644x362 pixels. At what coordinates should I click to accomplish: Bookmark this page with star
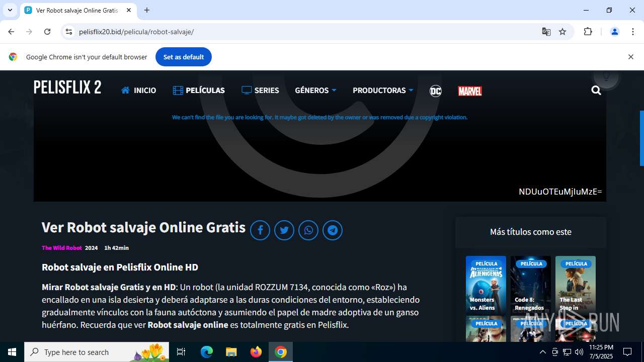point(562,32)
